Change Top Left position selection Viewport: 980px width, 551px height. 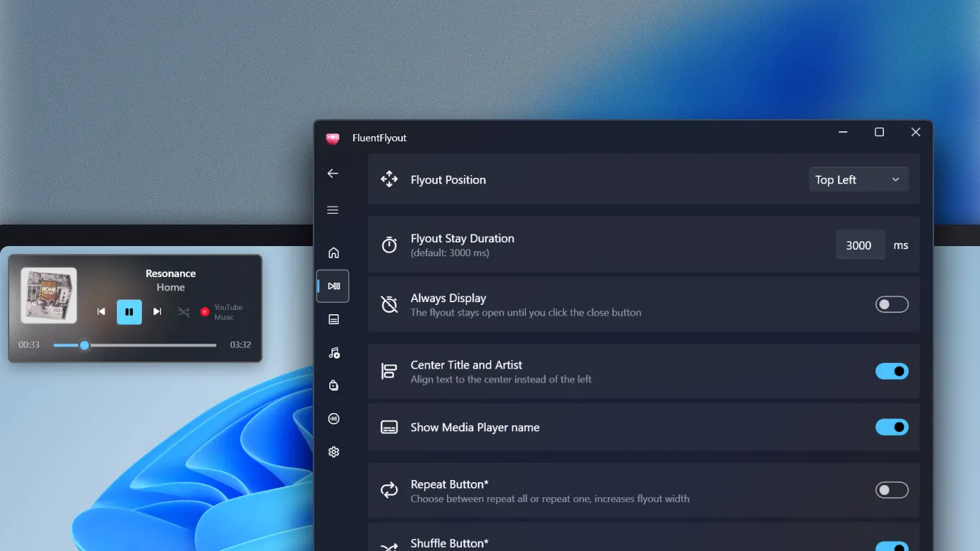(x=858, y=179)
